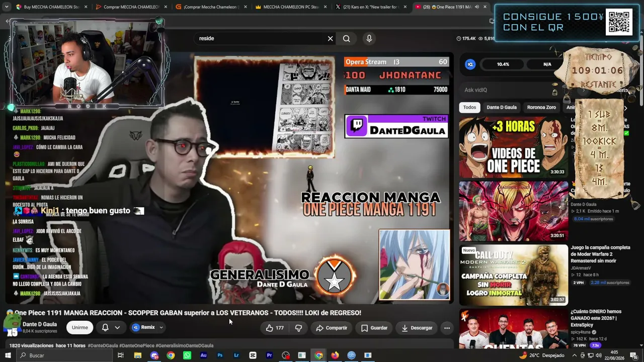
Task: Open the Windows Start menu
Action: pyautogui.click(x=9, y=355)
